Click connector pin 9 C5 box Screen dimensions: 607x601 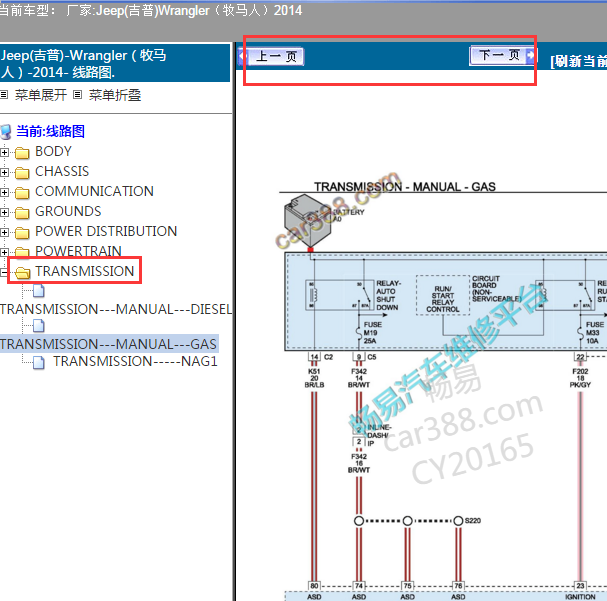359,357
